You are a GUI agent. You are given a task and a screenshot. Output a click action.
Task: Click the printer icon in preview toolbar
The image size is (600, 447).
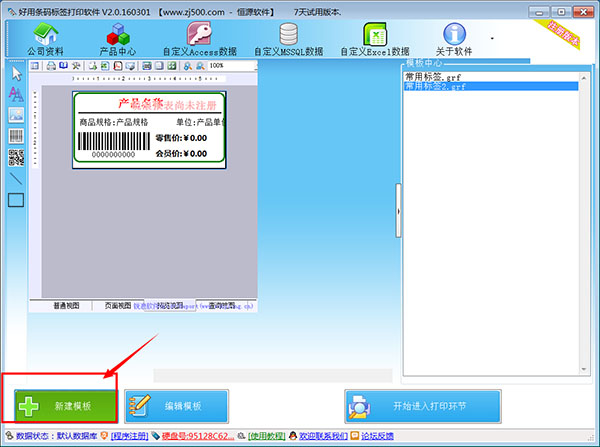tap(51, 66)
